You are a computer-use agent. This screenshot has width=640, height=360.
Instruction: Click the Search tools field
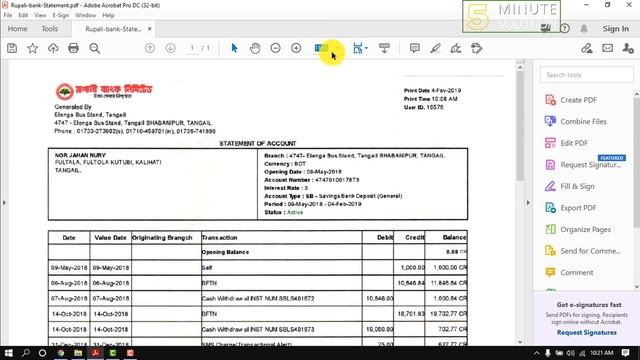tap(587, 75)
